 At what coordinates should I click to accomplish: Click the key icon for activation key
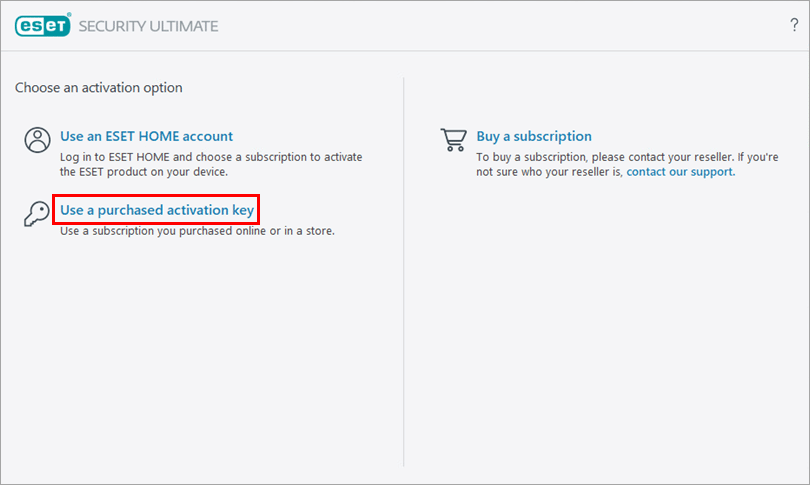[37, 212]
